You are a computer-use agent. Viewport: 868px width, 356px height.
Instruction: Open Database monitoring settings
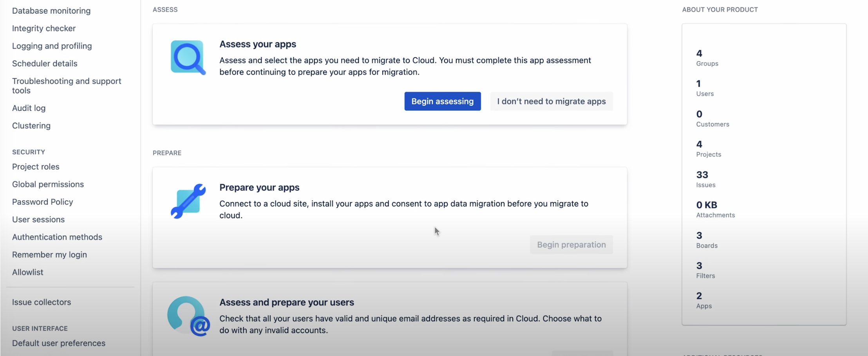pyautogui.click(x=51, y=11)
